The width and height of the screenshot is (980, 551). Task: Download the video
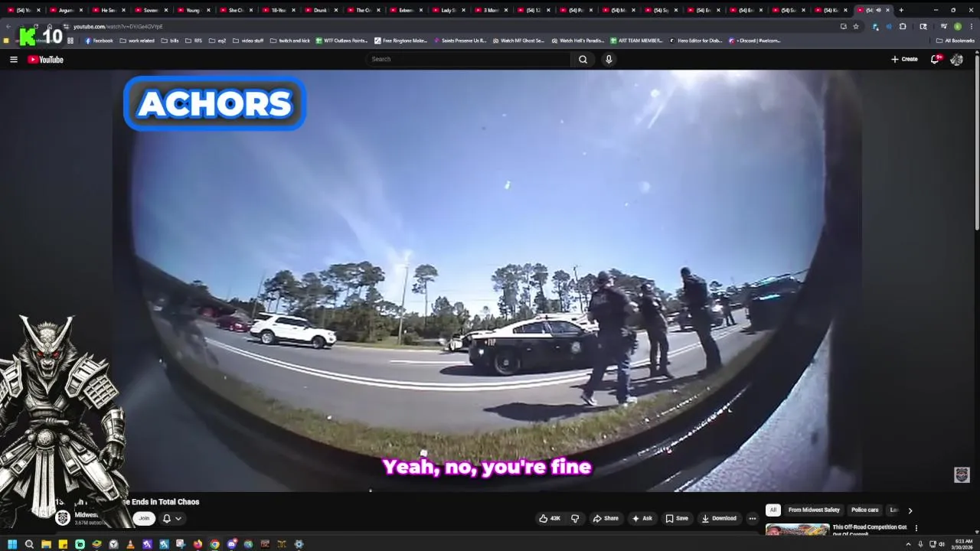pos(719,518)
